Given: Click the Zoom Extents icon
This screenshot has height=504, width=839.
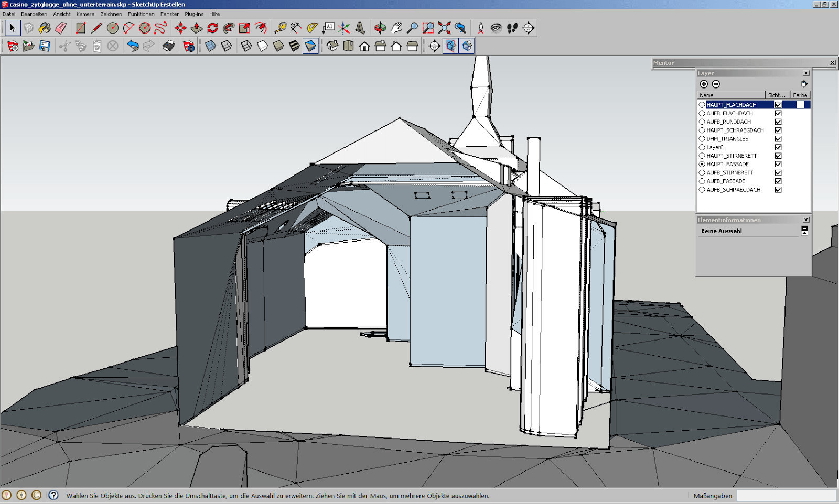Looking at the screenshot, I should pos(444,28).
